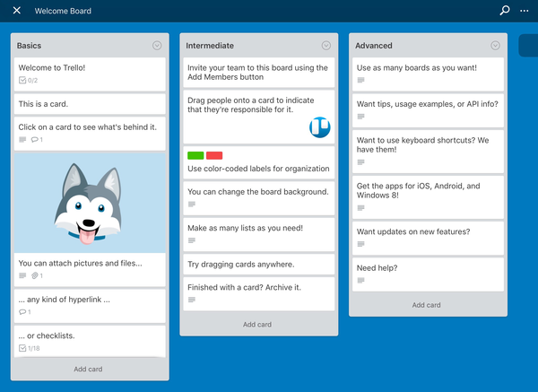
Task: Open 'Drag people onto a card' card text
Action: tap(251, 105)
